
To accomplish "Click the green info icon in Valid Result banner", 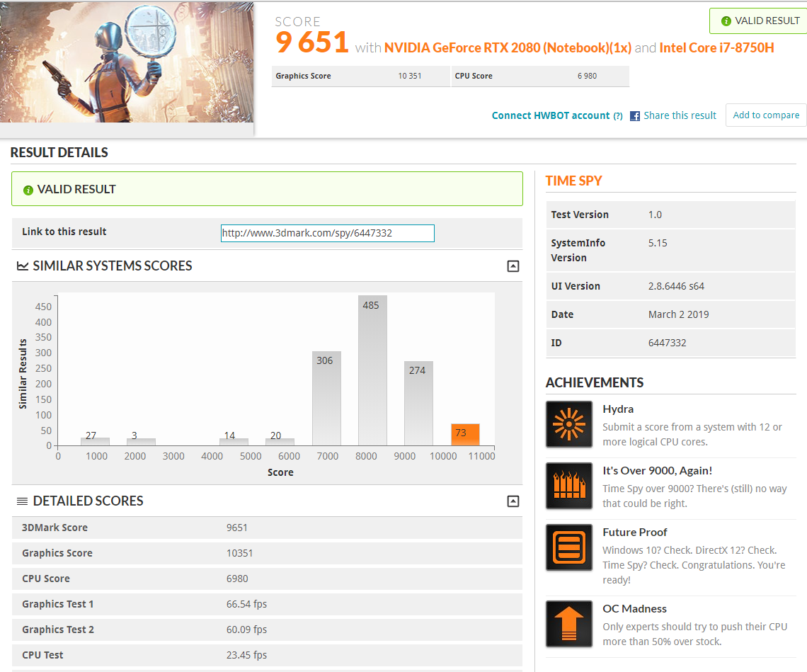I will click(x=28, y=190).
